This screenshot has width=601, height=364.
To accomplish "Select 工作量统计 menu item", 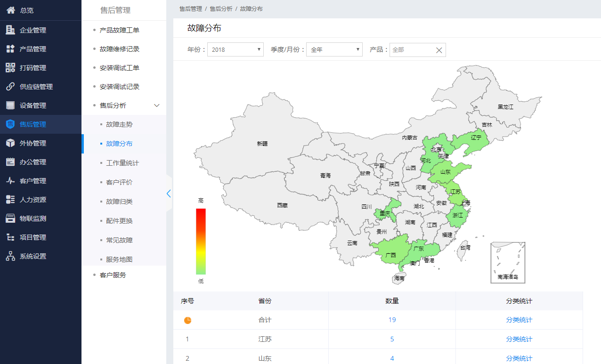I will pyautogui.click(x=122, y=163).
